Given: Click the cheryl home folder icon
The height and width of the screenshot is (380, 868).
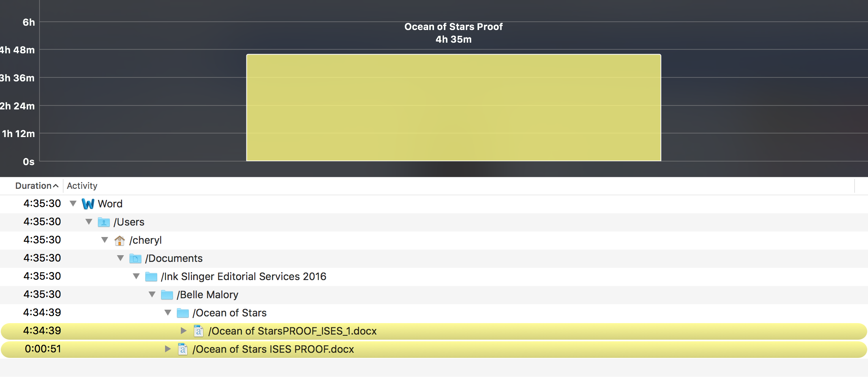Looking at the screenshot, I should 119,240.
